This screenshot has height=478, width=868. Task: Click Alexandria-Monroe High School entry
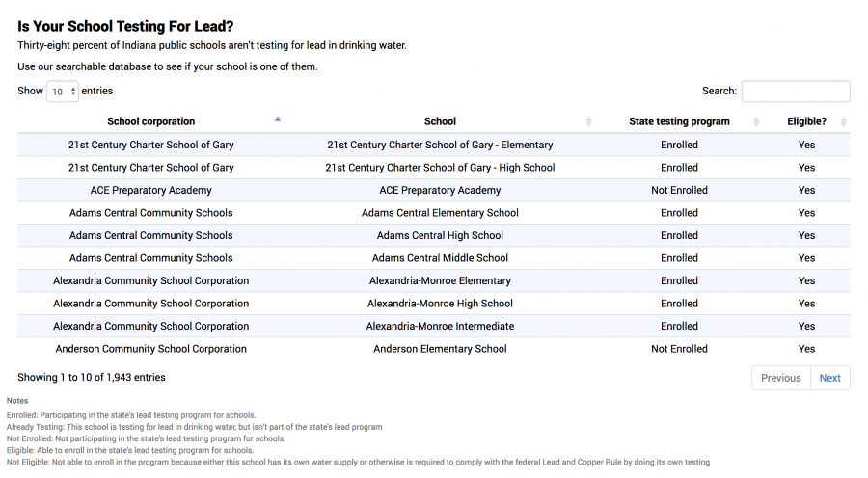(x=440, y=304)
